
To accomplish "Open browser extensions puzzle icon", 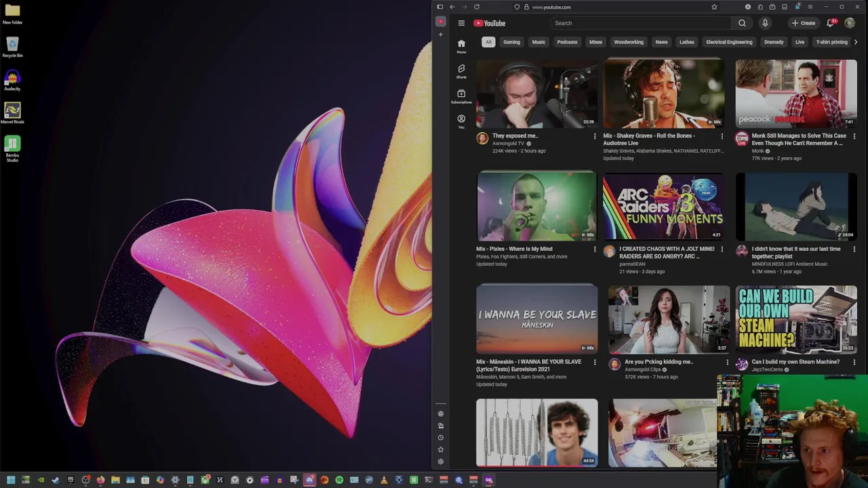I will [760, 7].
